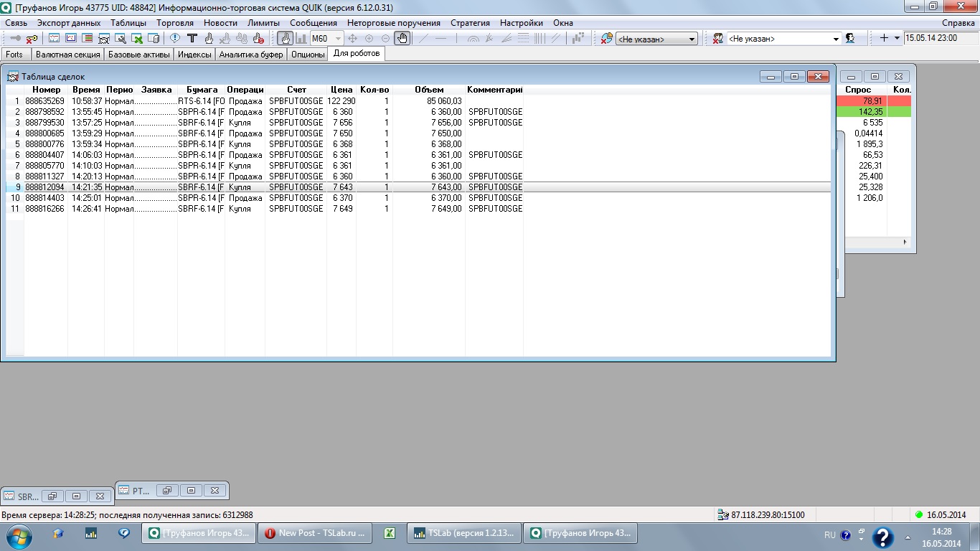Show hidden tray icons arrow
Image resolution: width=980 pixels, height=551 pixels.
click(906, 537)
